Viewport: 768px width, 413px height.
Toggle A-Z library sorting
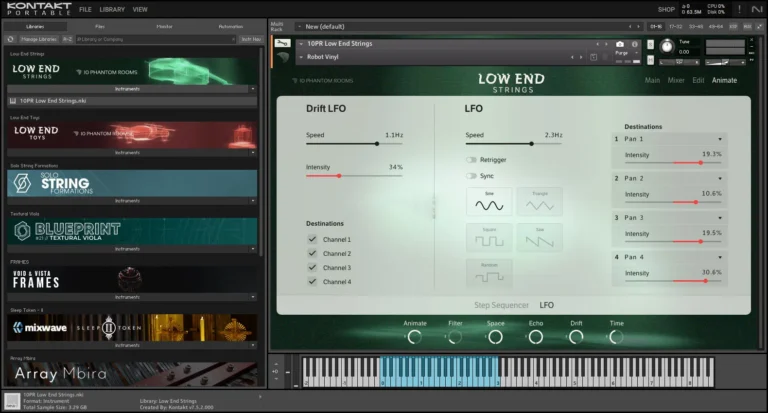click(x=67, y=39)
